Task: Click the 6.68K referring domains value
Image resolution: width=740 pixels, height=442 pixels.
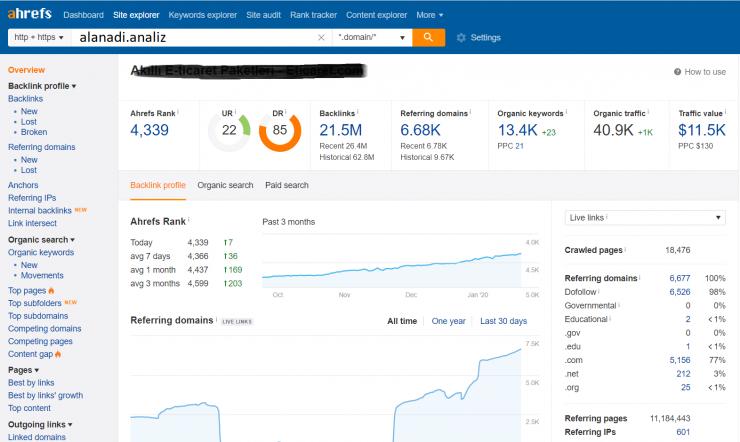Action: click(x=420, y=130)
